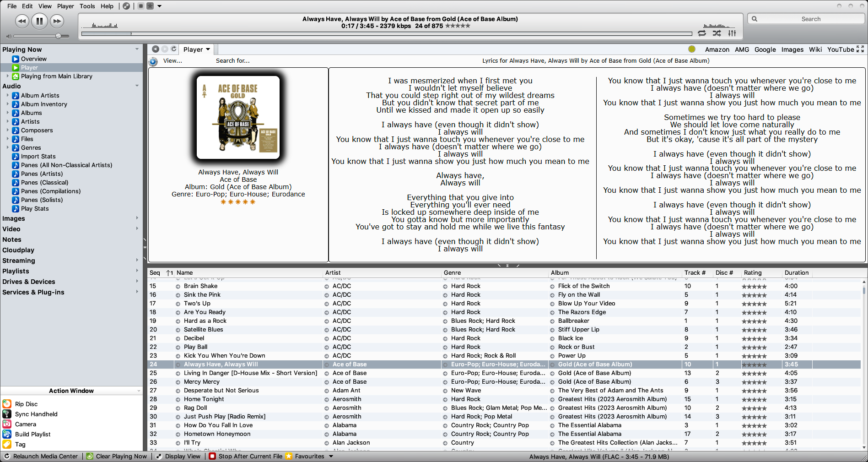
Task: Click the star icon in the top toolbar
Action: [150, 6]
